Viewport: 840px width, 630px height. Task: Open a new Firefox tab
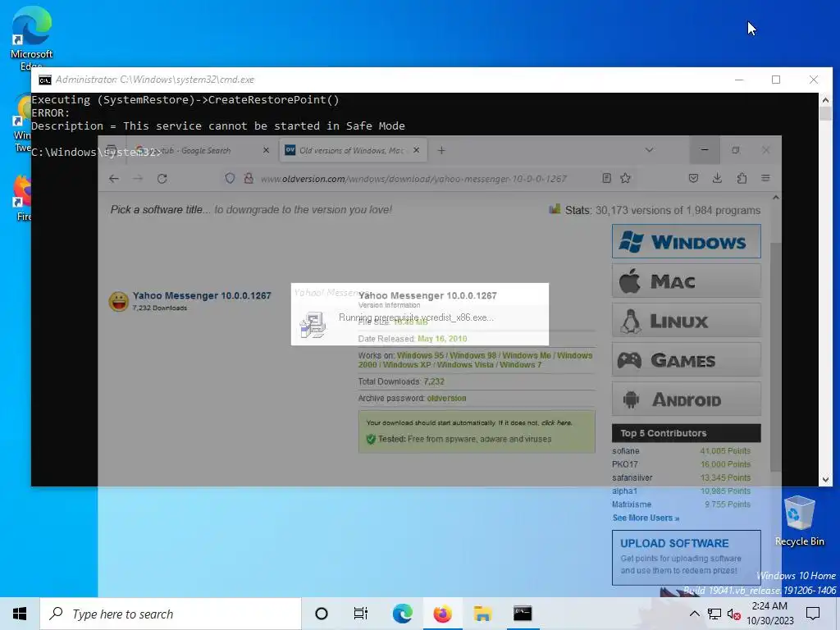441,151
